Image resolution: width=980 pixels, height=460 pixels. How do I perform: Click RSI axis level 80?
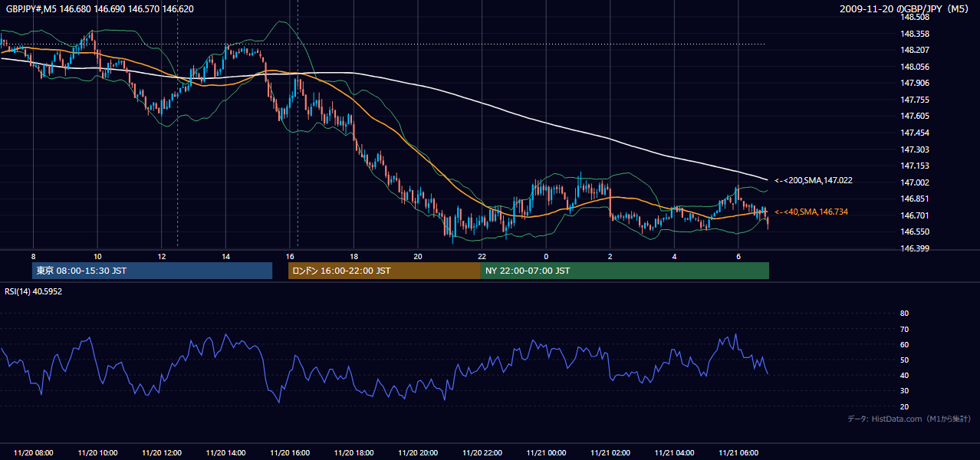click(x=904, y=314)
